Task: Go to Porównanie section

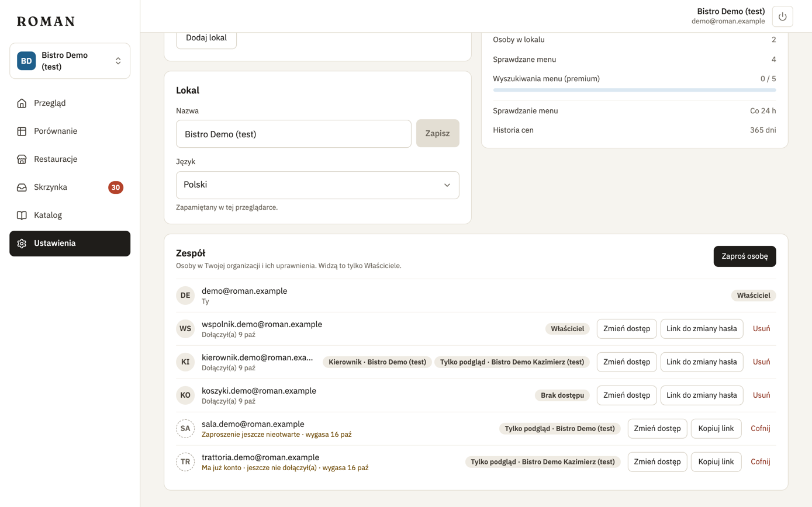Action: [x=70, y=131]
